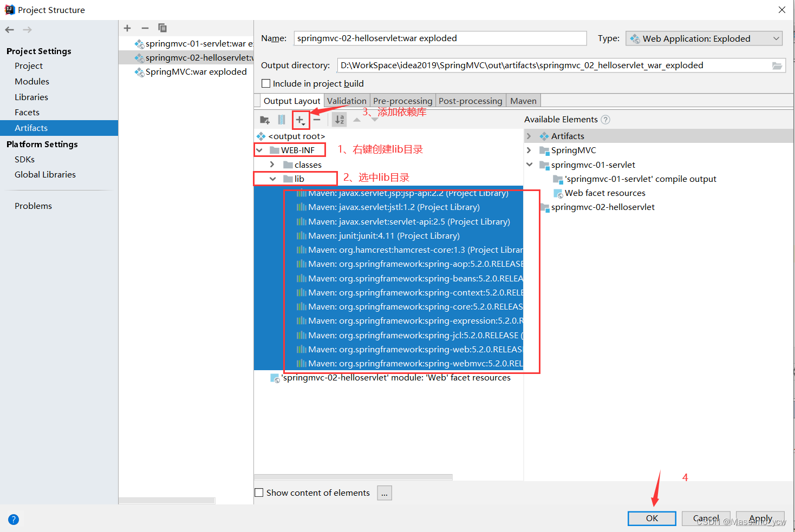Open the Maven tab
The image size is (795, 532).
523,101
